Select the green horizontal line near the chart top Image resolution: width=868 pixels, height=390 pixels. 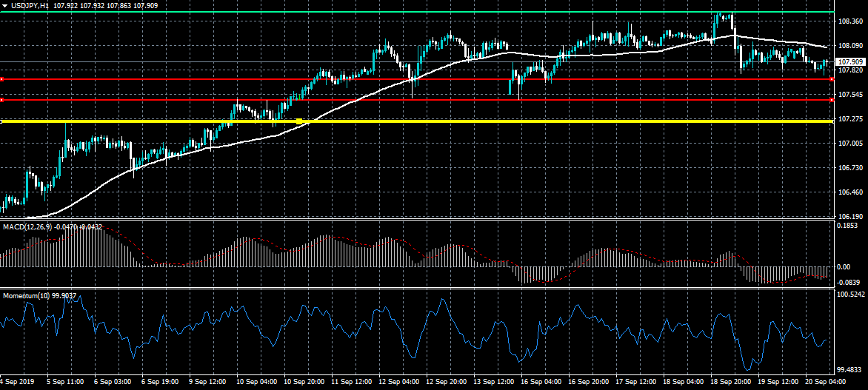pos(415,12)
